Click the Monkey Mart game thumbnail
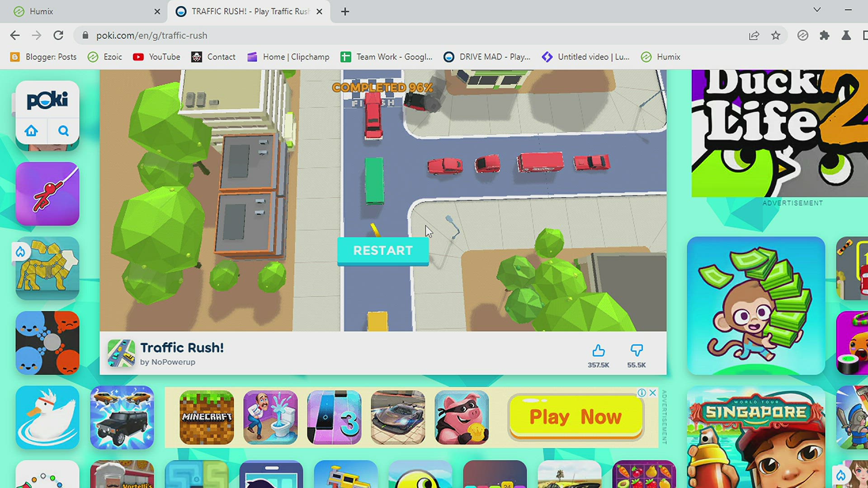 [755, 306]
